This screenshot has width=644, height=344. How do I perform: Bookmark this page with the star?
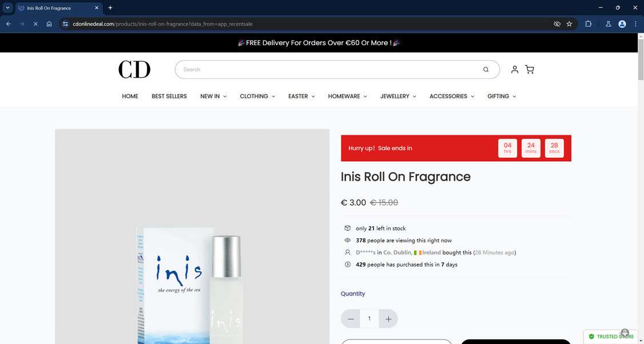coord(569,24)
